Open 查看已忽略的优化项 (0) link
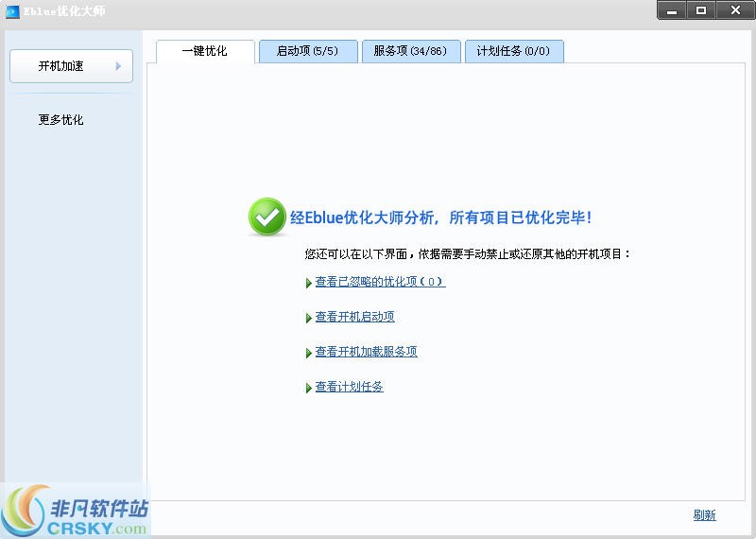This screenshot has width=756, height=539. pyautogui.click(x=380, y=282)
